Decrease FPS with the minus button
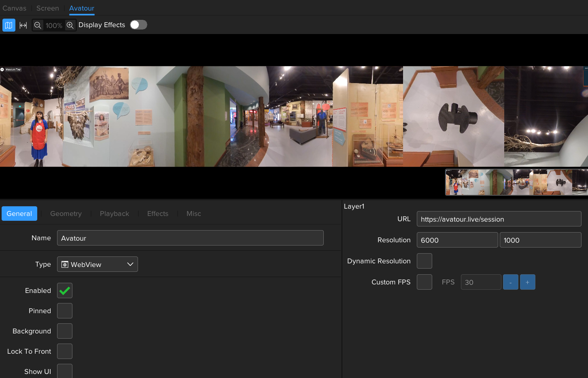Screen dimensions: 588x378 click(x=510, y=282)
